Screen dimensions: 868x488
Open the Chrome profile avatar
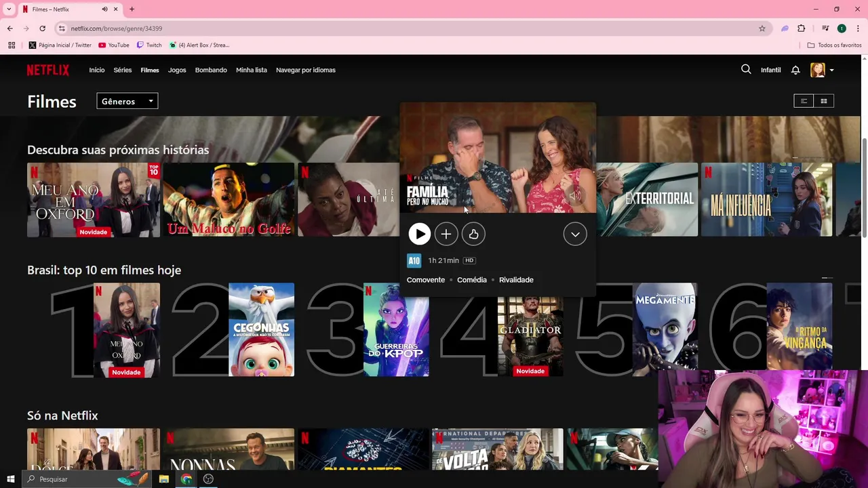(842, 28)
